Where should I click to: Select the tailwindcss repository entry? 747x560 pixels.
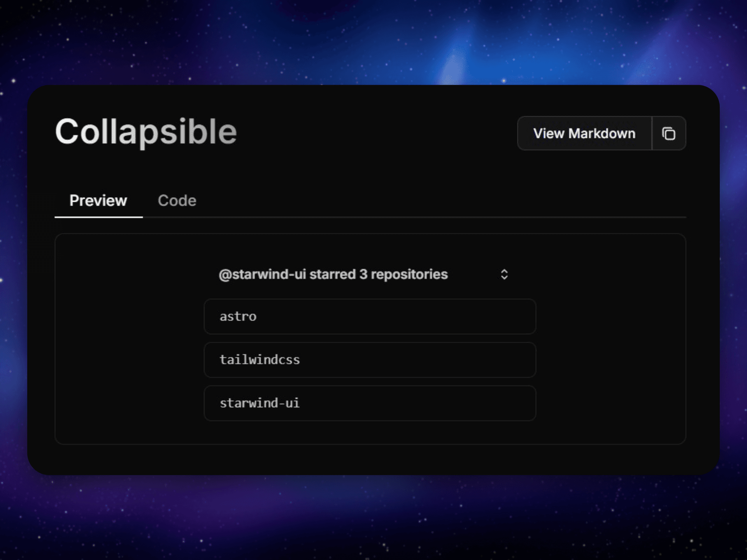(x=369, y=360)
